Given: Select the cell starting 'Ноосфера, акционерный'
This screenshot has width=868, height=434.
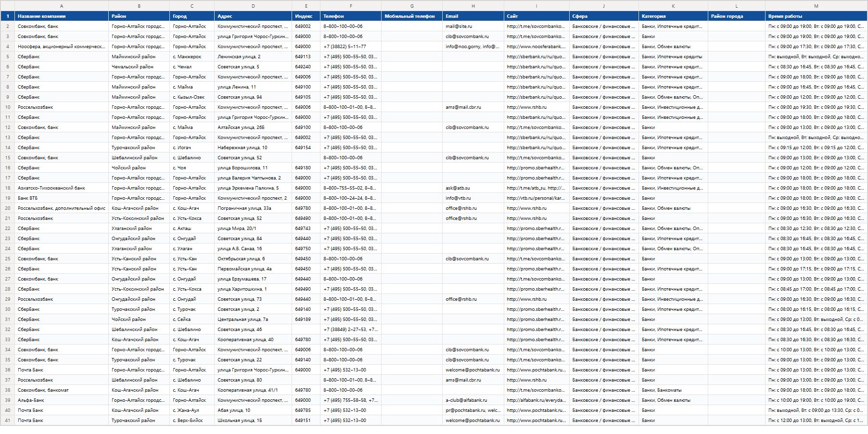Looking at the screenshot, I should pyautogui.click(x=62, y=47).
